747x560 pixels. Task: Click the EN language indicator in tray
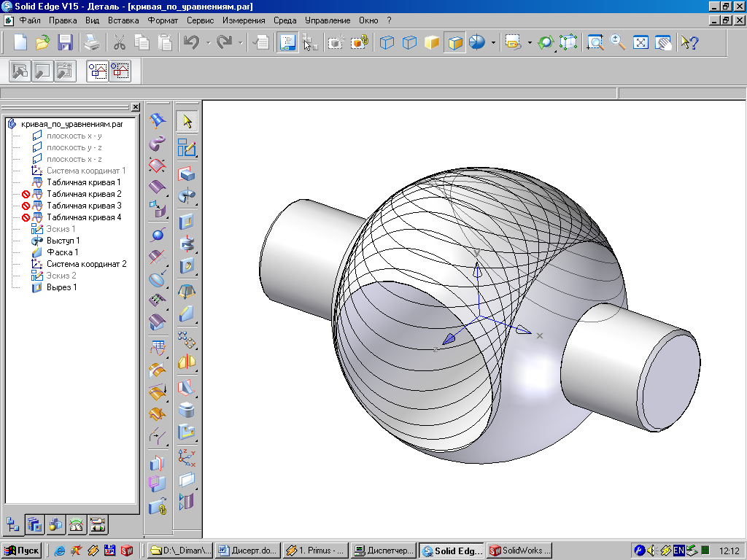coord(678,551)
